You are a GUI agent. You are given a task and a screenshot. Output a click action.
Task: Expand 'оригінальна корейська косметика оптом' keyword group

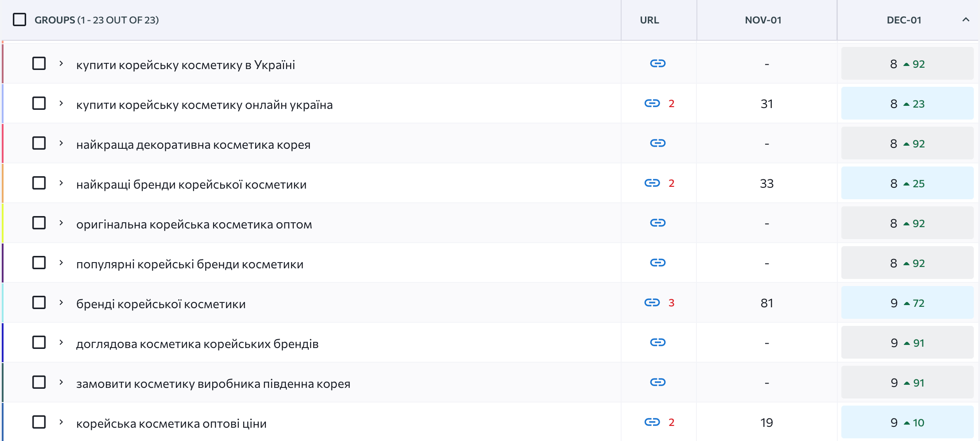point(61,223)
